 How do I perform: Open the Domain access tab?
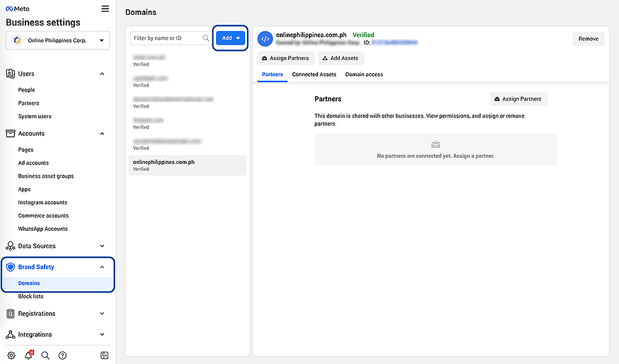coord(364,74)
